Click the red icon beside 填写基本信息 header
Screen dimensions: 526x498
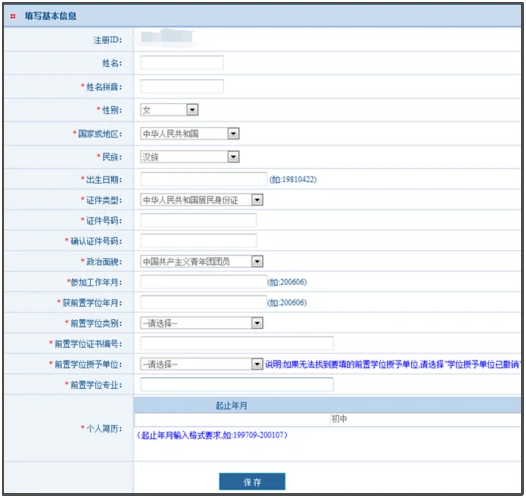pyautogui.click(x=13, y=16)
